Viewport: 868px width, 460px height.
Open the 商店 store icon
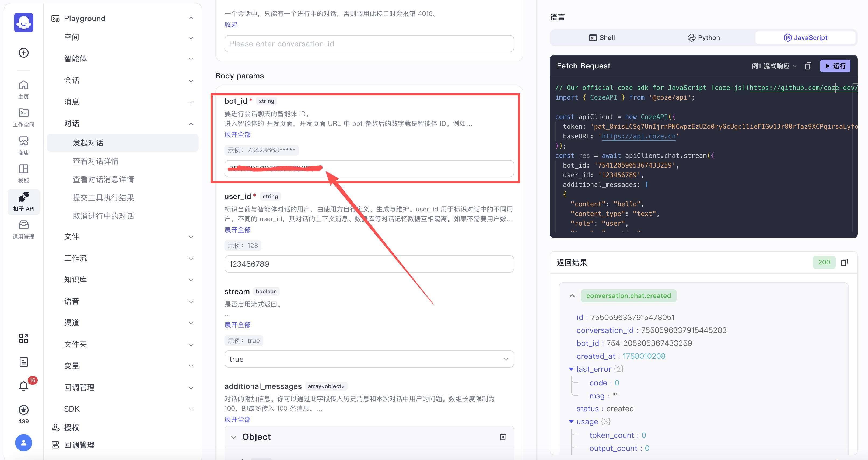point(23,145)
